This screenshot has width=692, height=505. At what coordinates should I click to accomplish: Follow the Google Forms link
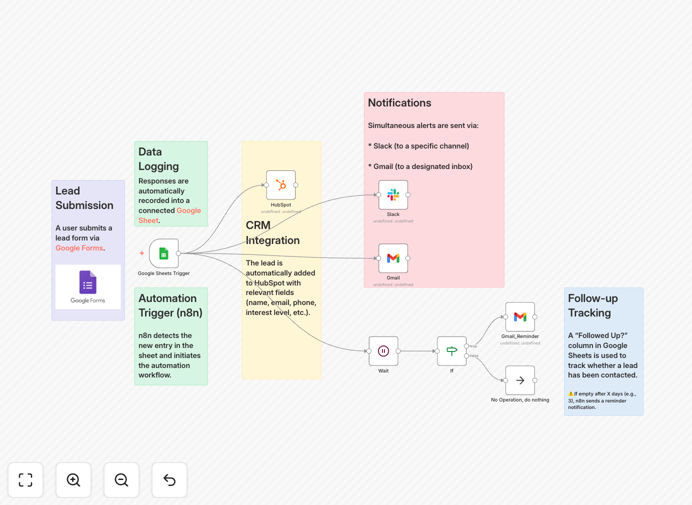click(79, 248)
